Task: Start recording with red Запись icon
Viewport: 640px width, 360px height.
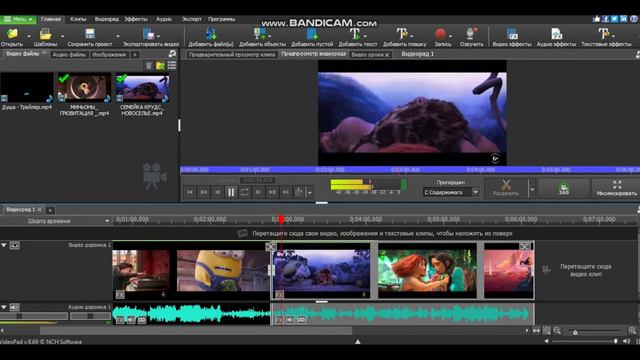Action: [440, 34]
